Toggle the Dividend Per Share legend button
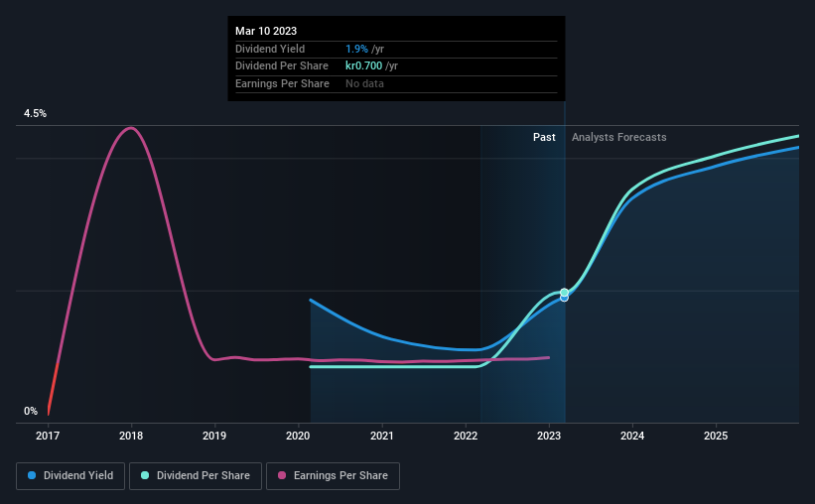 click(196, 476)
